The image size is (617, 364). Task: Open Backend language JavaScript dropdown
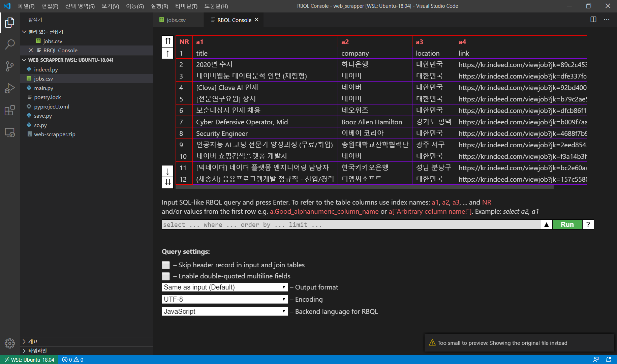225,311
